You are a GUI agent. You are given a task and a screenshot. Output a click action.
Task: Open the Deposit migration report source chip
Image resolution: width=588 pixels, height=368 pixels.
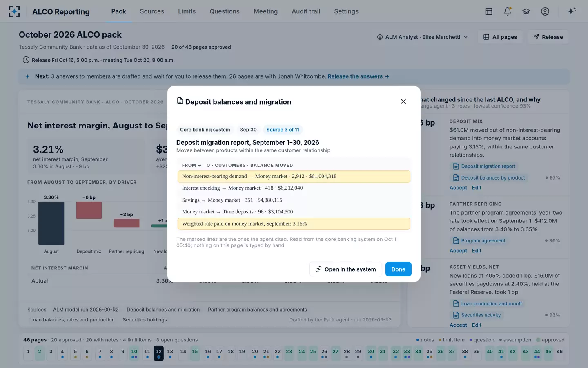(484, 166)
